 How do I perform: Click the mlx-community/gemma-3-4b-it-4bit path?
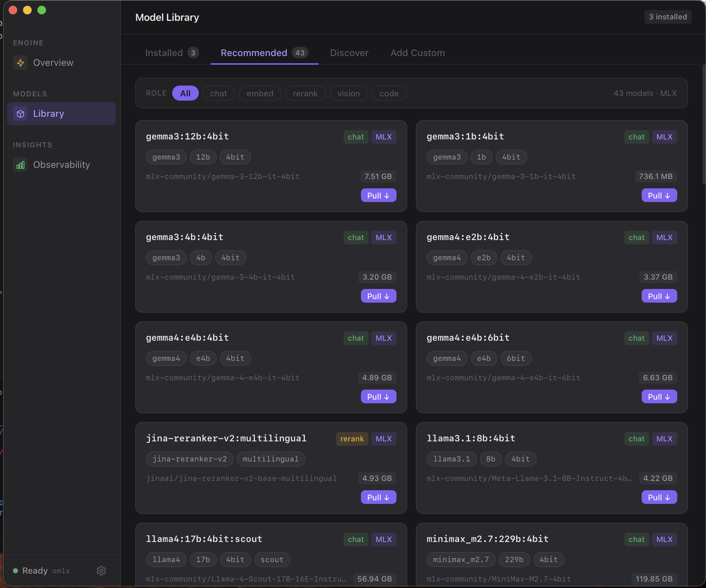(x=220, y=277)
